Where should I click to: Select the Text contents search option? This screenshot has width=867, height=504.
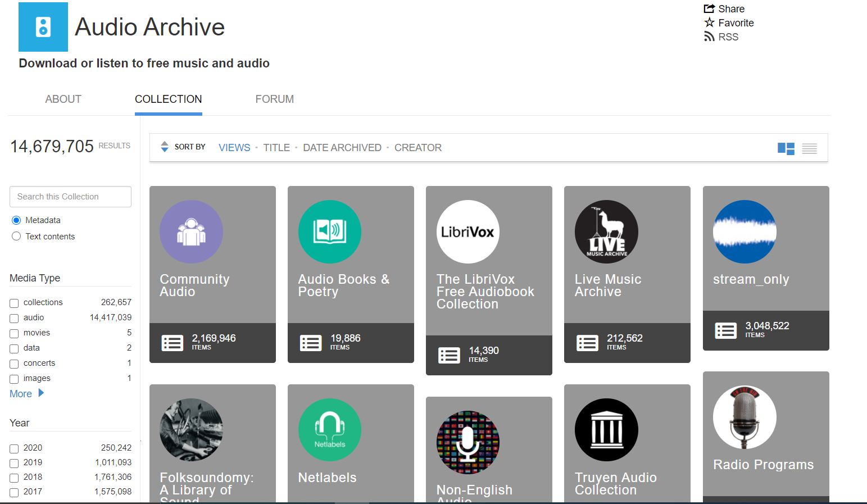16,237
